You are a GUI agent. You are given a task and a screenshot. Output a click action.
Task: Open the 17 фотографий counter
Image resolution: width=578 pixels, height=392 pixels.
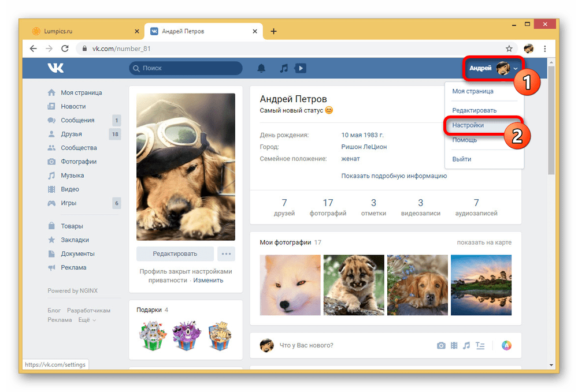pyautogui.click(x=328, y=207)
